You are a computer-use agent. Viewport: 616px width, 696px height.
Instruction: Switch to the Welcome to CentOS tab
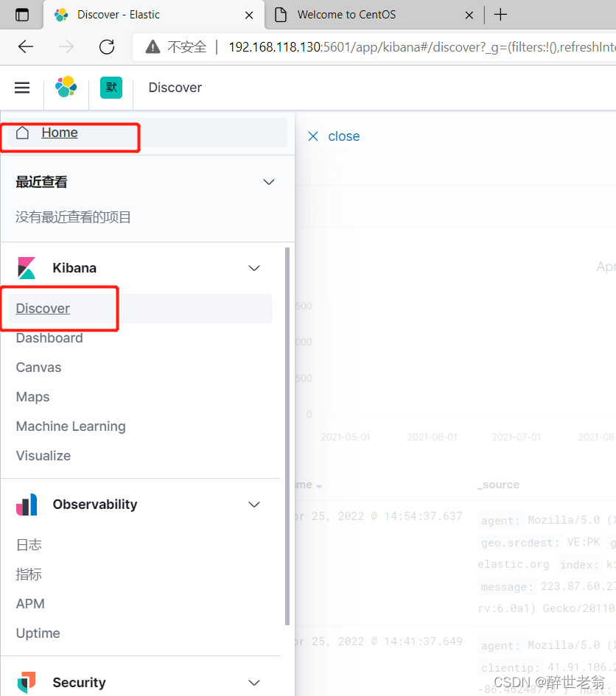pos(373,15)
